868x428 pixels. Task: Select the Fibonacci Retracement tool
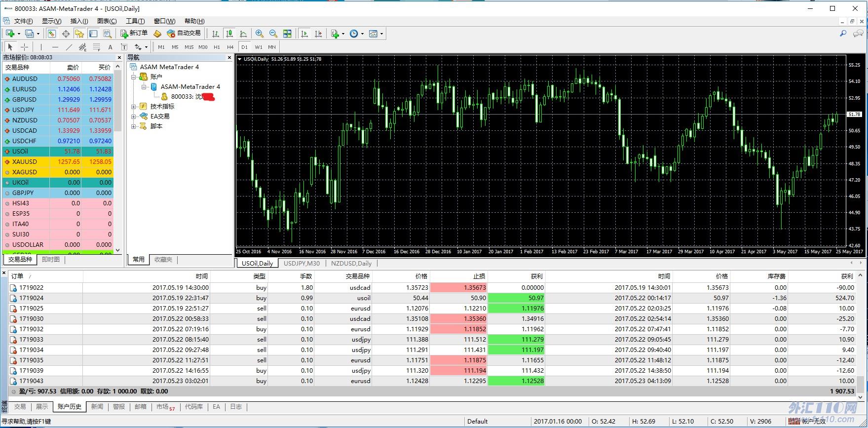[97, 47]
